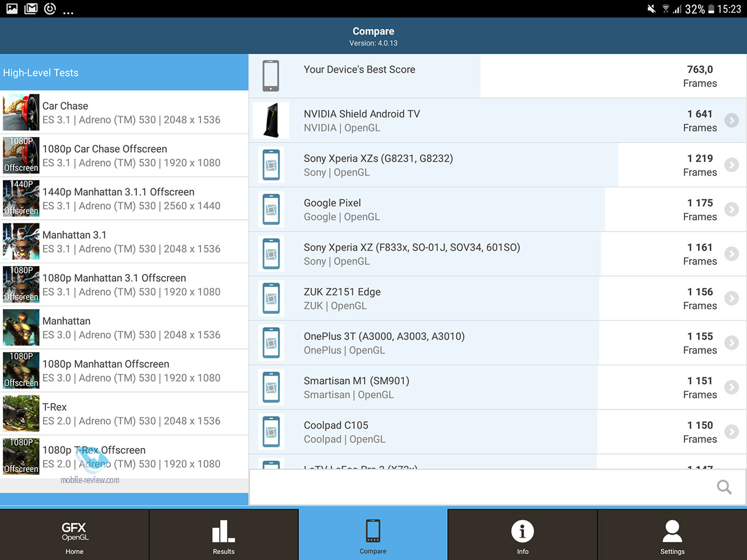Image resolution: width=747 pixels, height=560 pixels.
Task: Tap the gallery icon in status bar
Action: pyautogui.click(x=12, y=8)
